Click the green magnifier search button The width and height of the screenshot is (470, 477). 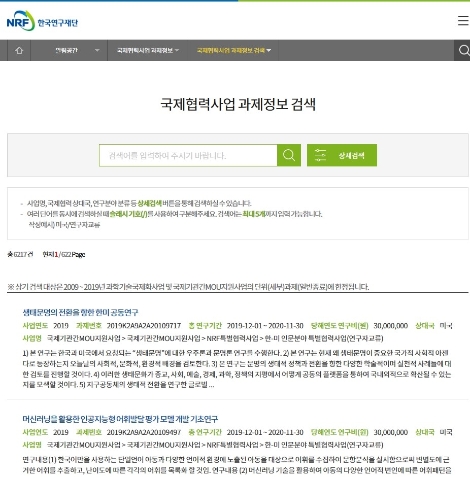click(289, 155)
